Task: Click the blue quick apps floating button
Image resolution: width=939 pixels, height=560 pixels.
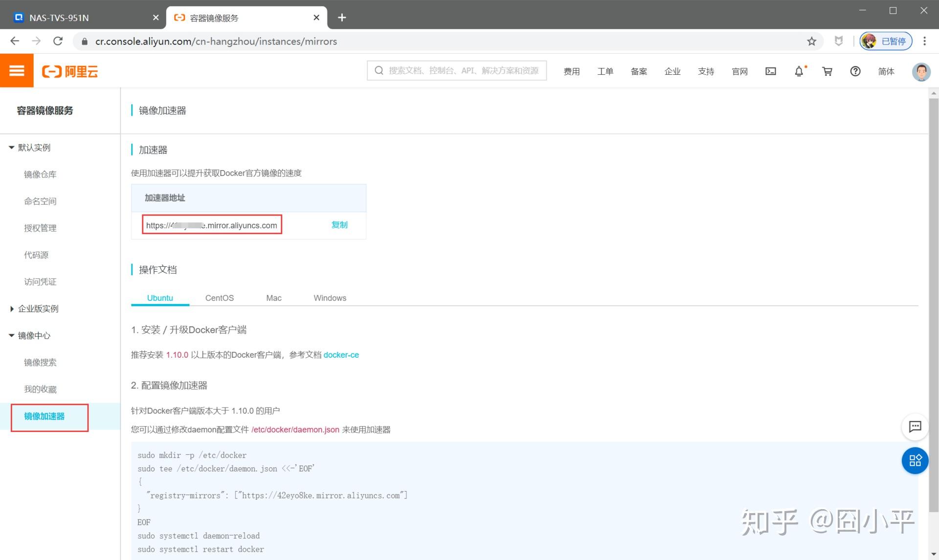Action: click(x=915, y=460)
